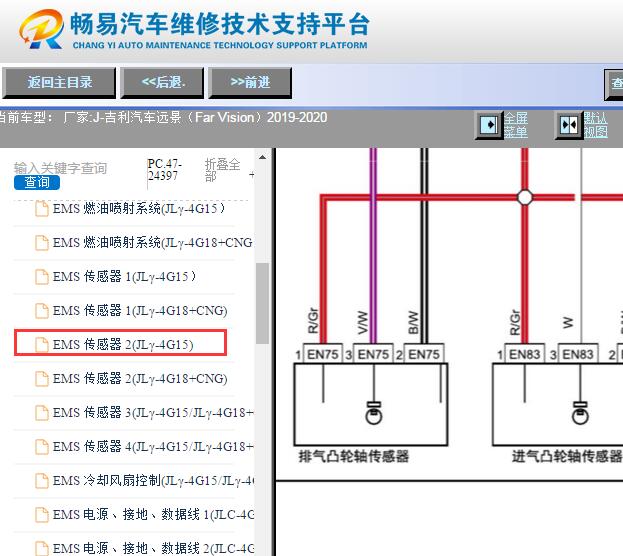Select EMS 传感器 2(JLγ-4G15) entry

click(x=123, y=345)
